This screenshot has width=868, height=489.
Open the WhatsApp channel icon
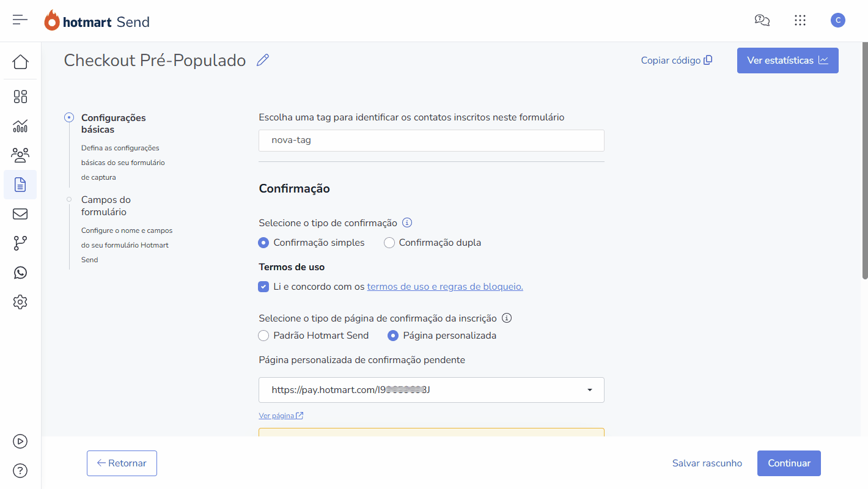coord(20,272)
